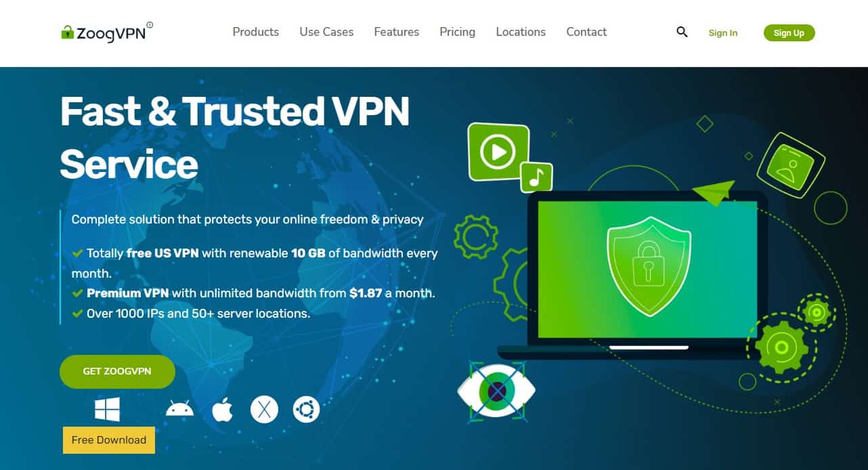Click the GET ZOOGVPN button
The width and height of the screenshot is (868, 470).
point(117,371)
